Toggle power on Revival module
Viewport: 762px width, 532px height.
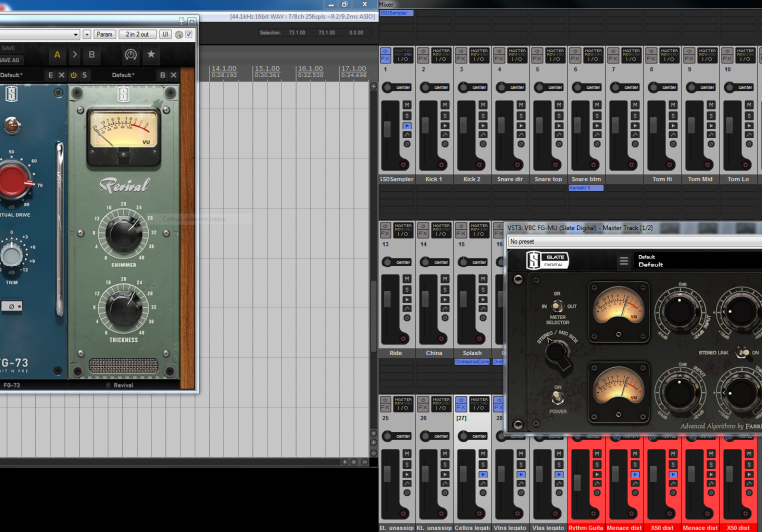[x=73, y=75]
